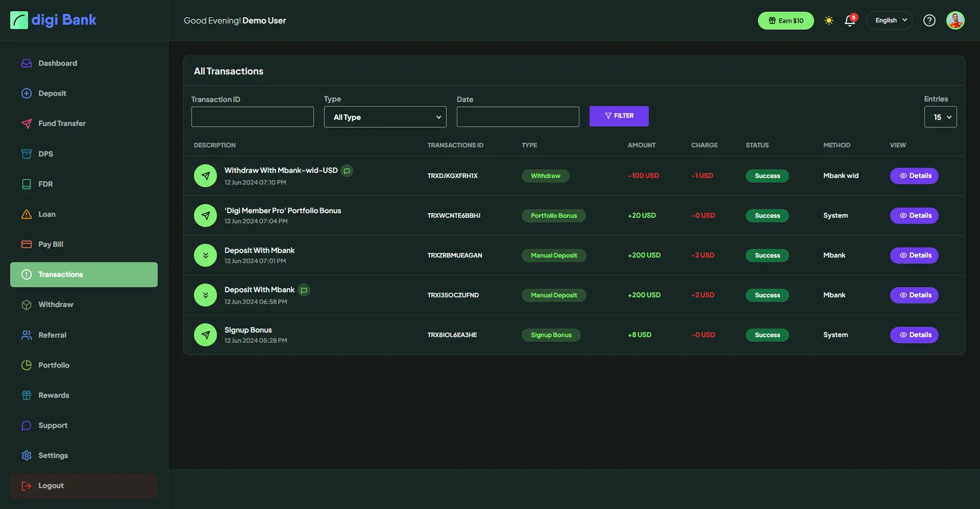Click the Manual Deposit badge for TRXZRBMUEAGAN
The image size is (980, 509).
pos(554,256)
